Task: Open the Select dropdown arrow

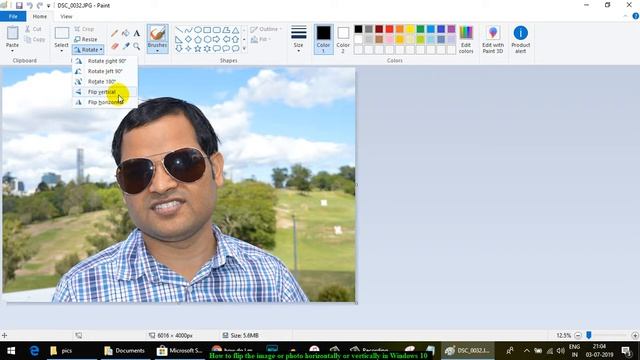Action: tap(62, 51)
